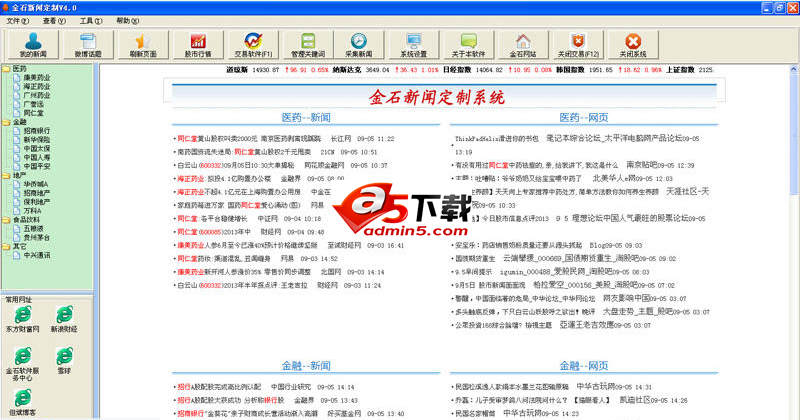
Task: Open news 白云山(600332)09月05日10:30大单揭秘
Action: 236,166
